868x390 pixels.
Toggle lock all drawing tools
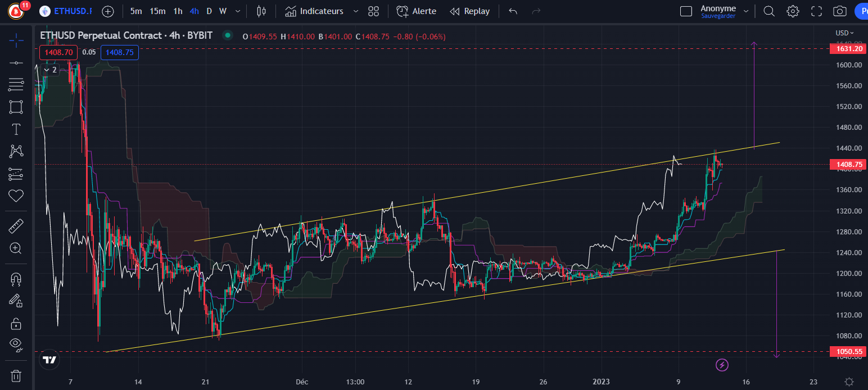[x=16, y=323]
